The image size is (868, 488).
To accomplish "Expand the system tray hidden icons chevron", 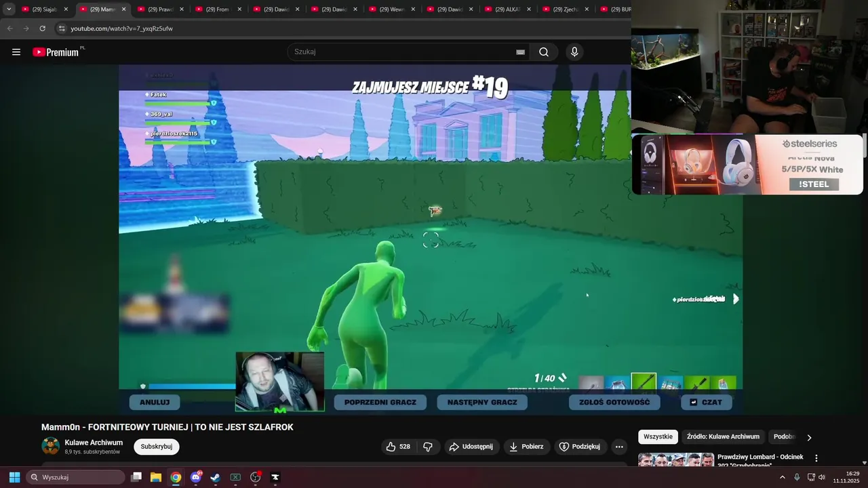I will tap(782, 477).
